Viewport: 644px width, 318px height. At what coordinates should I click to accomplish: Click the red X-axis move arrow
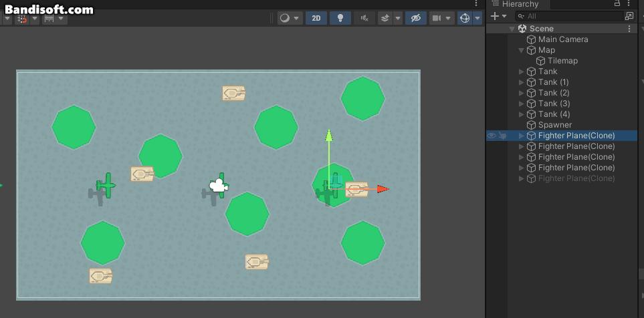(383, 189)
